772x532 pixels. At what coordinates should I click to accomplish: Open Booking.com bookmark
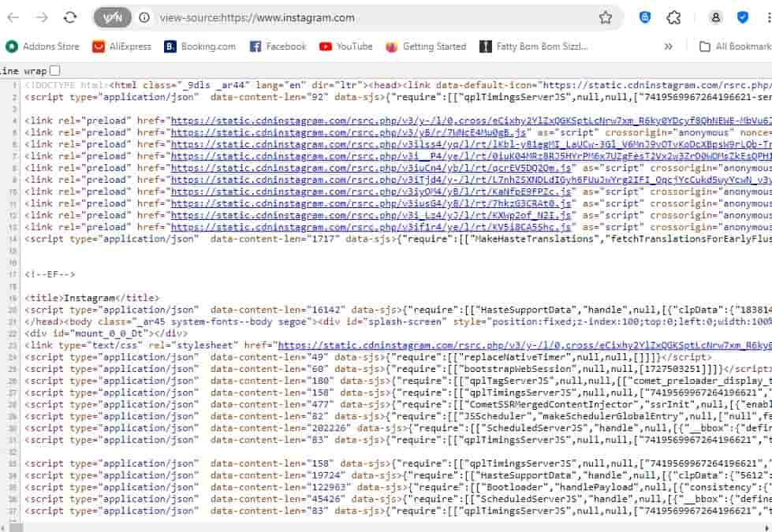click(x=200, y=47)
